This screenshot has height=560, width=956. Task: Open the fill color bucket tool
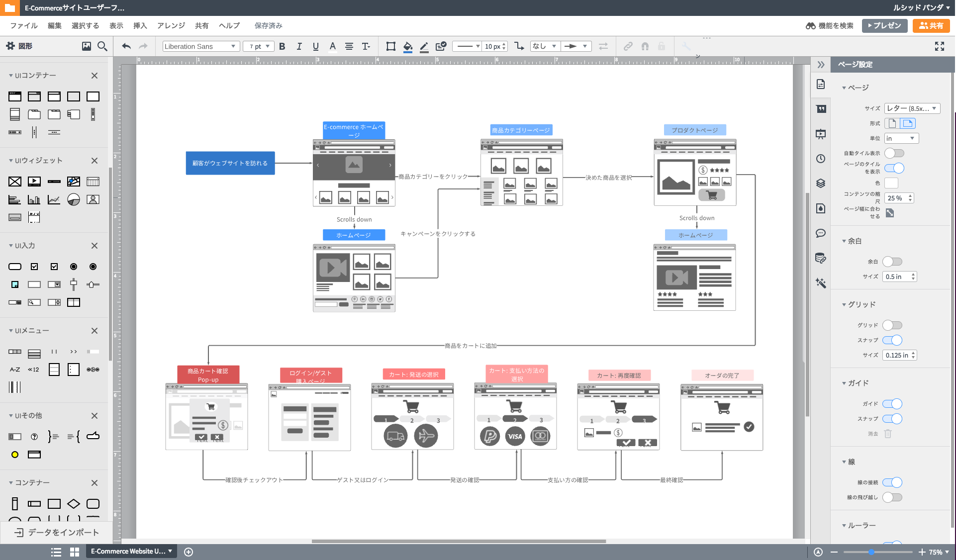[407, 46]
